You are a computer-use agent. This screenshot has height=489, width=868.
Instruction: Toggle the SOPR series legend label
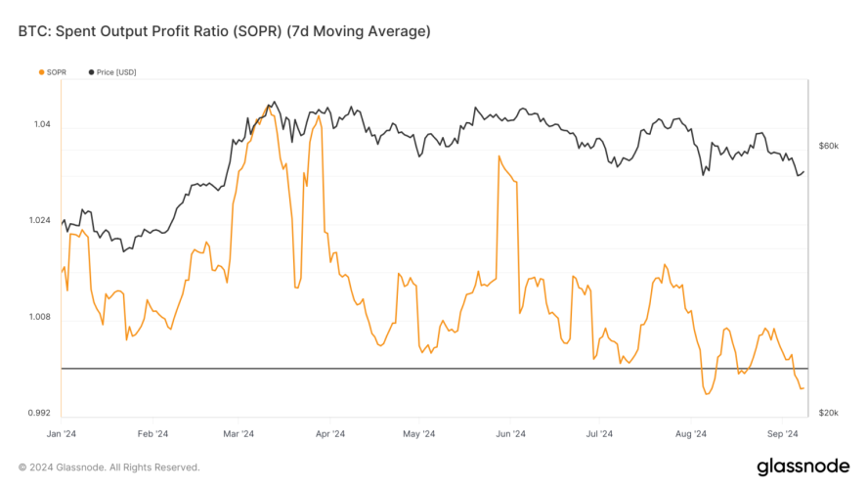pos(58,72)
